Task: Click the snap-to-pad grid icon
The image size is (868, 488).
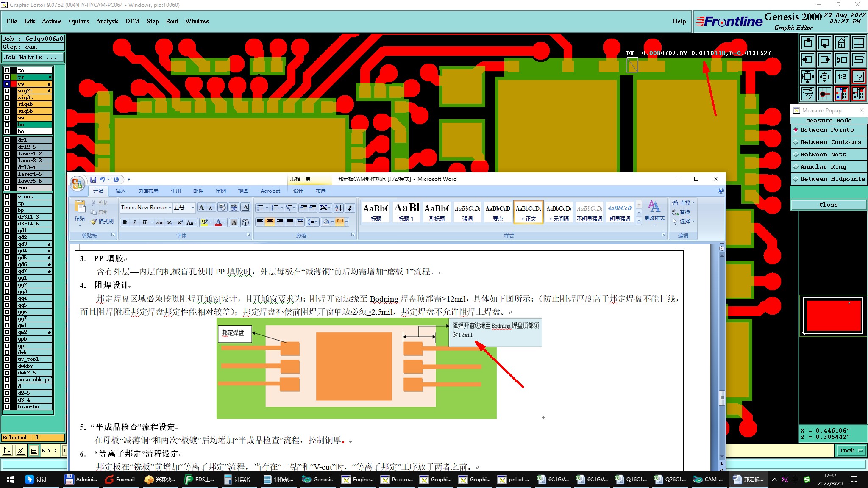Action: click(825, 94)
